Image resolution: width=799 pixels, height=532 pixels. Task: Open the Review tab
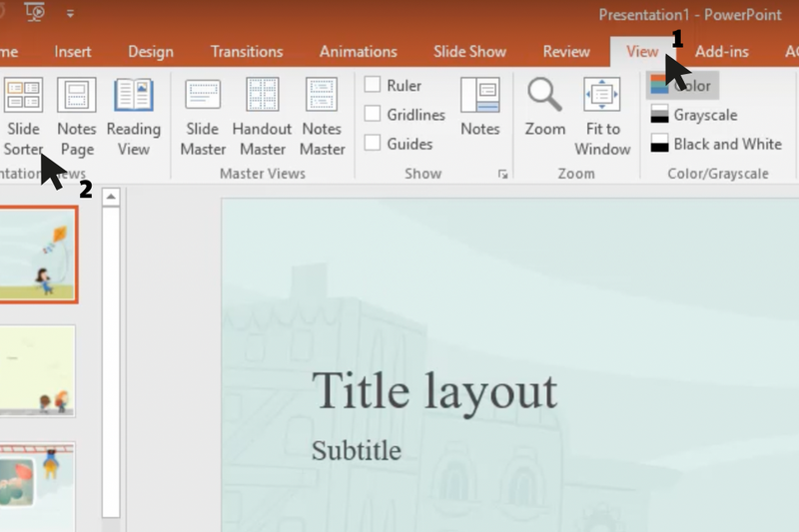[x=566, y=52]
